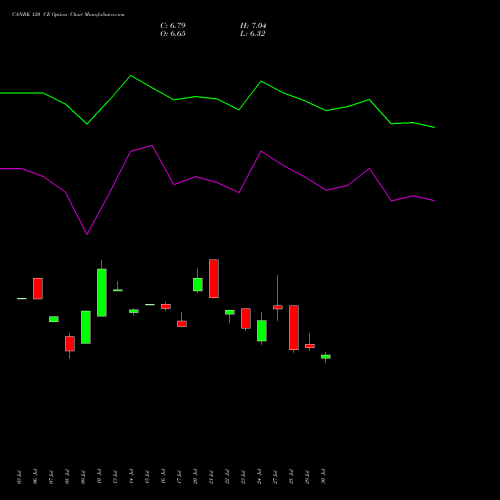Viewport: 500px width, 500px height.
Task: Click the small green candle above label 07
Action: [x=54, y=319]
